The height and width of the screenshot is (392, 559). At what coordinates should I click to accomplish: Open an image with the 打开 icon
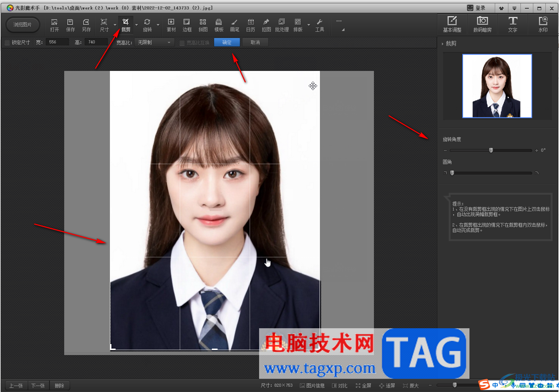(54, 25)
